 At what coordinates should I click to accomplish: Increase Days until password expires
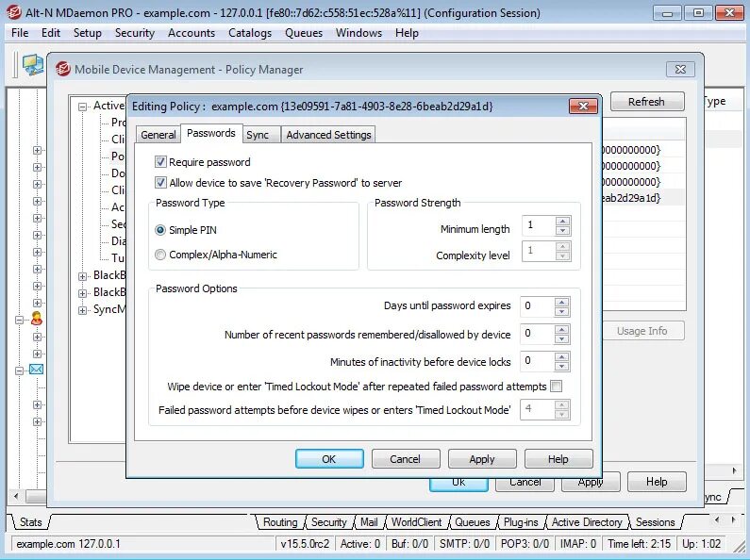pyautogui.click(x=561, y=302)
